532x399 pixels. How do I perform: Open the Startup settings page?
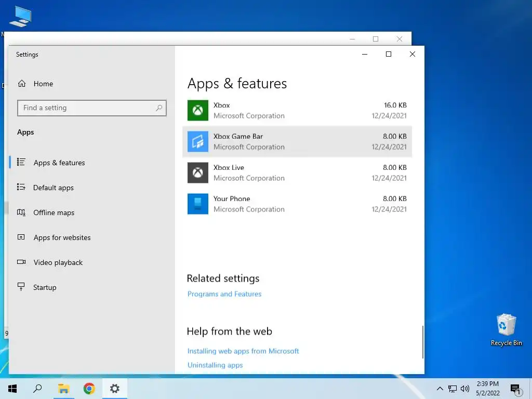(x=45, y=287)
